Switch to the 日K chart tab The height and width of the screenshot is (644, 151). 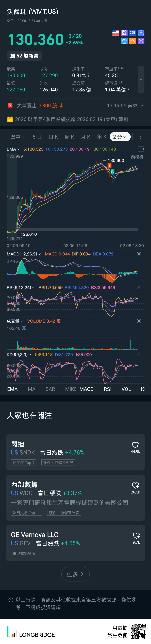pyautogui.click(x=53, y=137)
